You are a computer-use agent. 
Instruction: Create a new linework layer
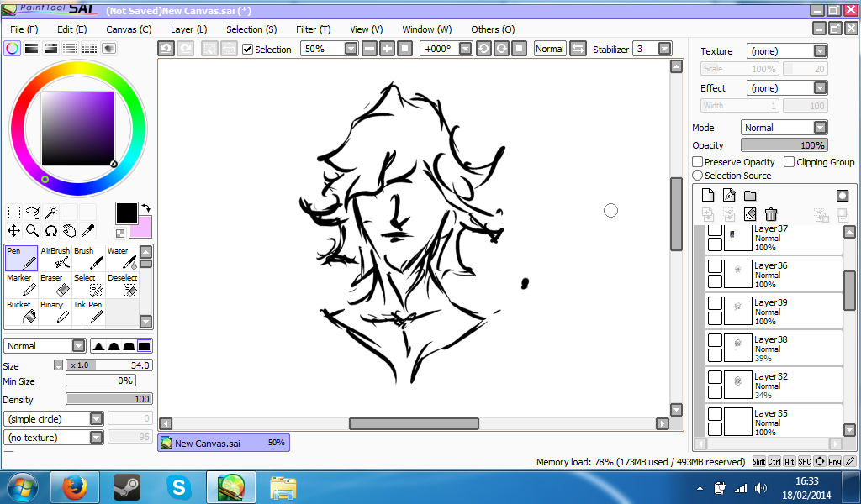pos(729,195)
